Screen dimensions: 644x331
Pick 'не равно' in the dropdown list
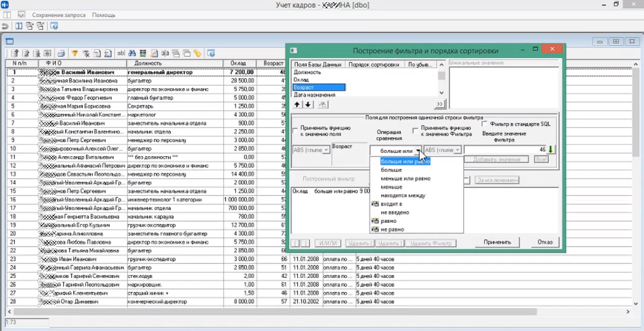[x=392, y=230]
